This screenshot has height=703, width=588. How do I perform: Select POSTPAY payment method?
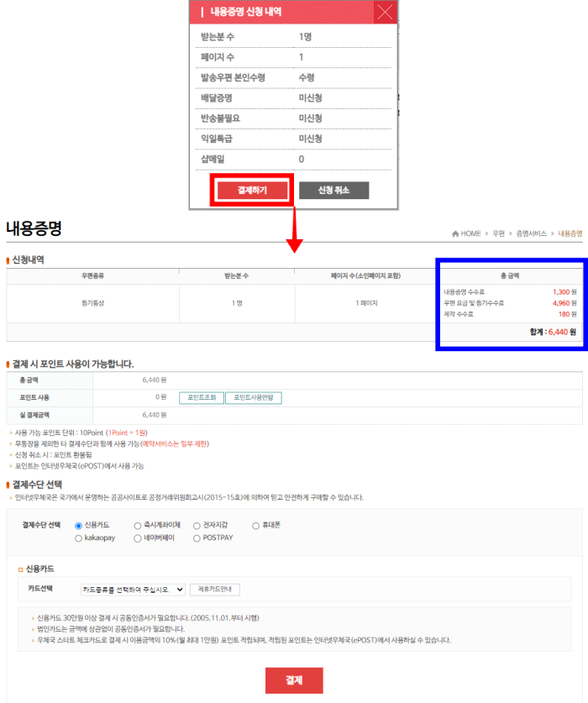tap(197, 538)
